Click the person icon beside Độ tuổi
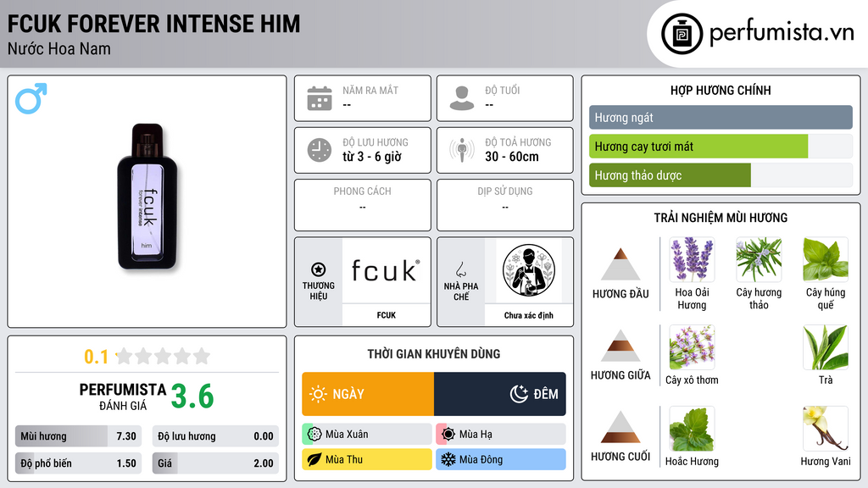The height and width of the screenshot is (488, 868). (x=462, y=98)
